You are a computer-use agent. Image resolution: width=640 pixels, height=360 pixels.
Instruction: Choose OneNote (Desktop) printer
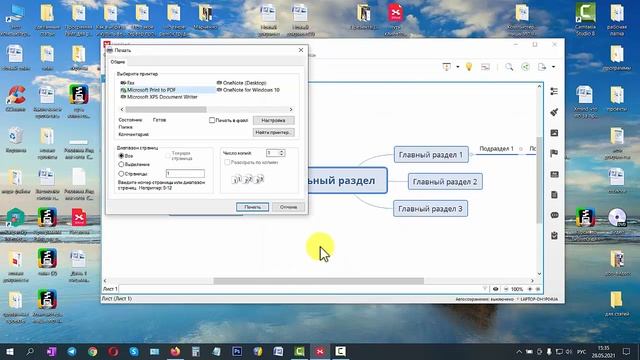tap(241, 83)
